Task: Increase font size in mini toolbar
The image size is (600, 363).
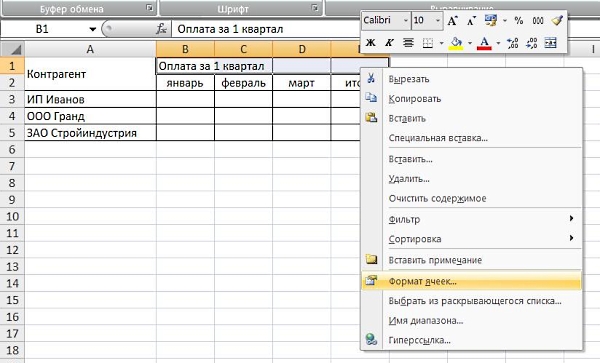Action: click(x=453, y=21)
